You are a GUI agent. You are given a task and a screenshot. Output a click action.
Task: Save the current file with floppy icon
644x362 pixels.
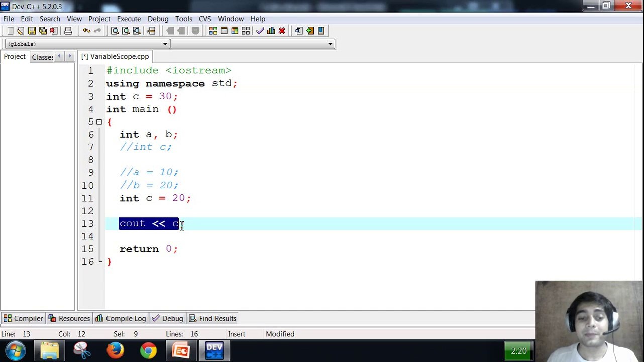click(x=32, y=31)
